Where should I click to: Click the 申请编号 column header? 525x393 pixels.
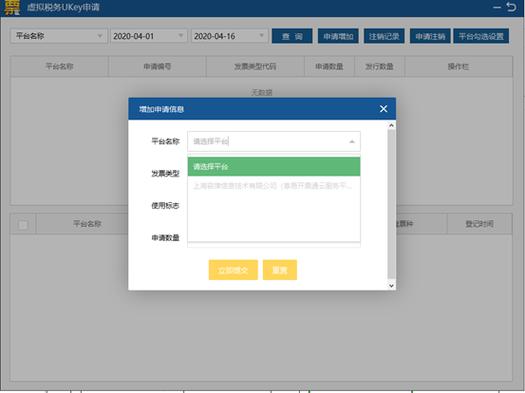157,67
